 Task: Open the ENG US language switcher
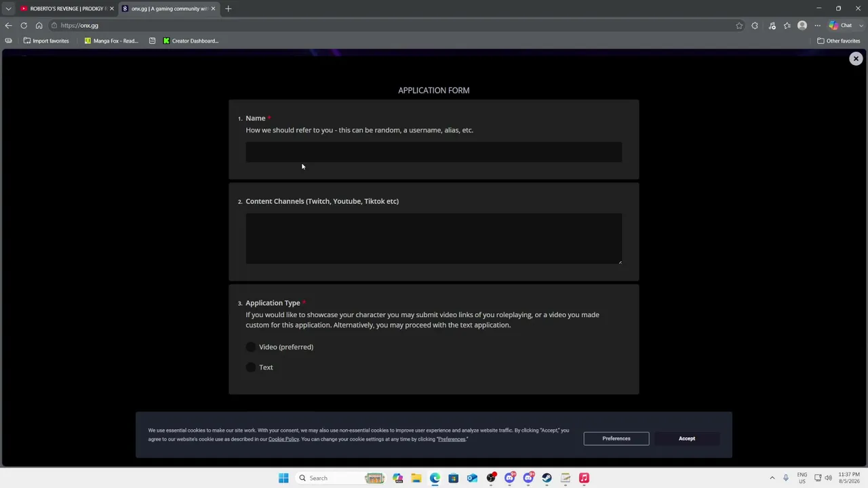click(802, 479)
